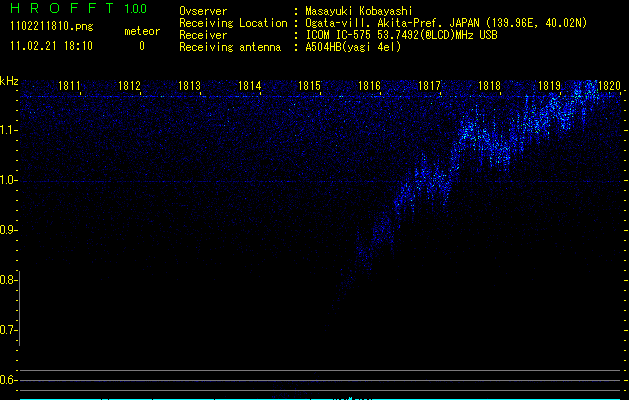Screen dimensions: 629x400
Task: Click the 0.7 frequency axis label
Action: tap(8, 330)
